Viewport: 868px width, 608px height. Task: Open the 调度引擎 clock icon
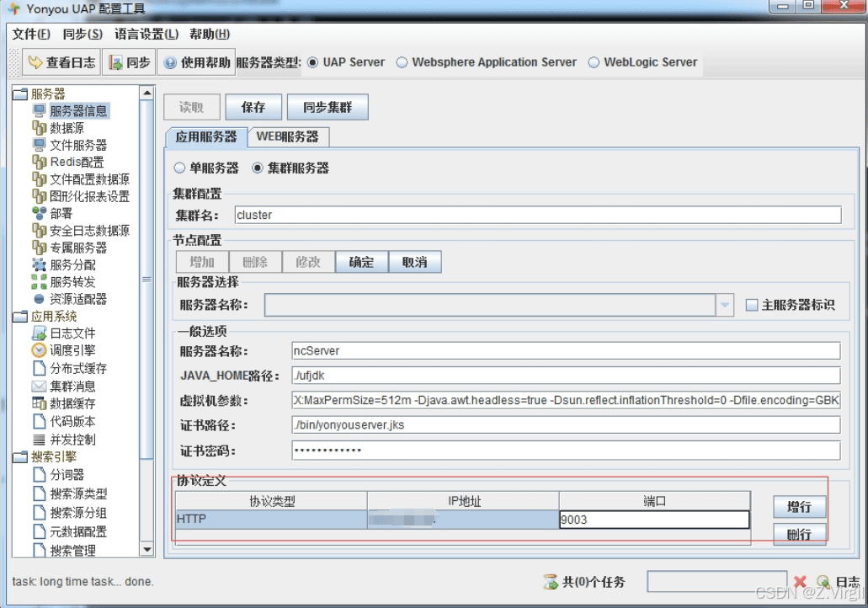(39, 350)
